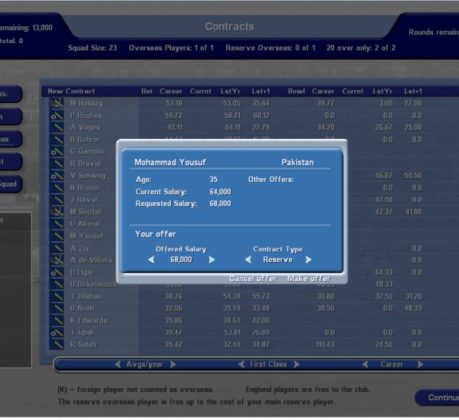The width and height of the screenshot is (459, 420).
Task: Click the Requested Salary value 68,000
Action: (220, 203)
